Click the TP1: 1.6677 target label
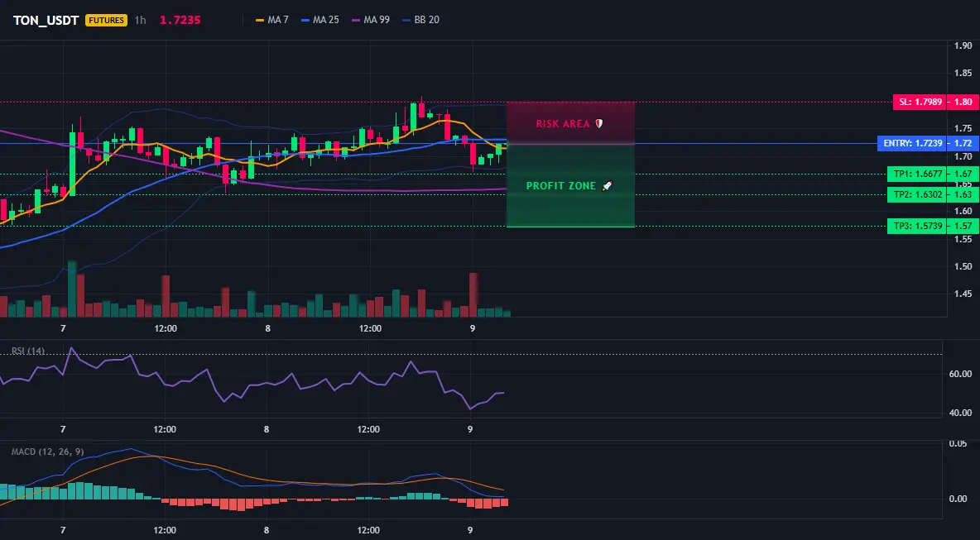This screenshot has height=540, width=980. coord(917,174)
